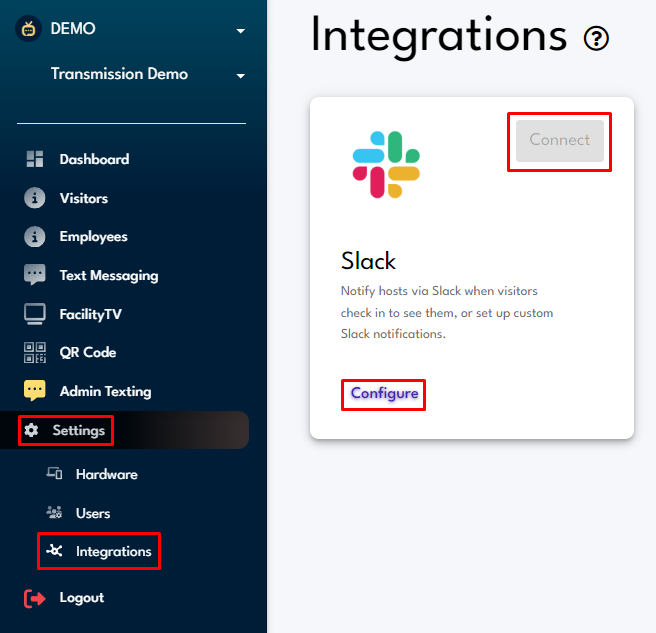Click the Text Messaging chat bubble icon

tap(35, 275)
